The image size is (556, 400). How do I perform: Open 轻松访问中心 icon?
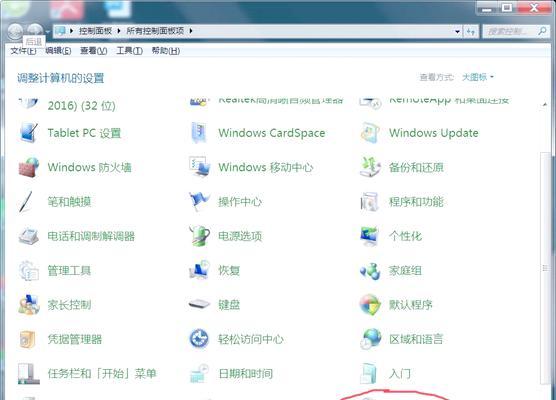(x=199, y=339)
